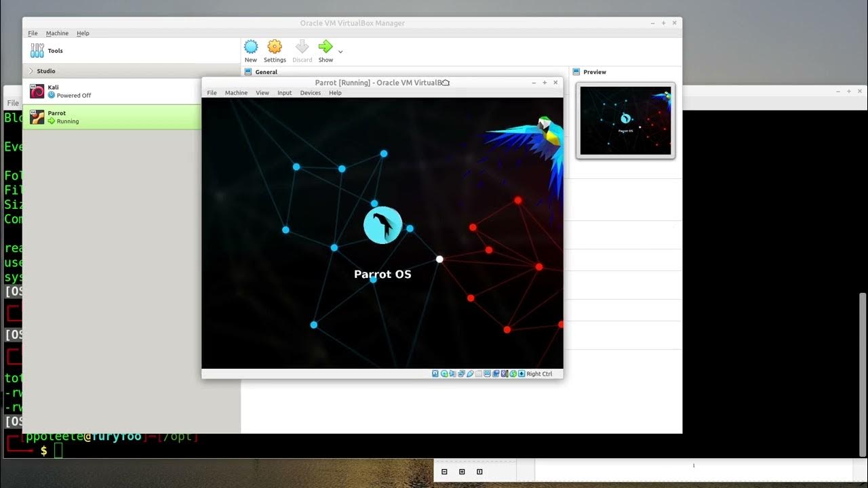Click the green Show arrow icon

pyautogui.click(x=325, y=47)
